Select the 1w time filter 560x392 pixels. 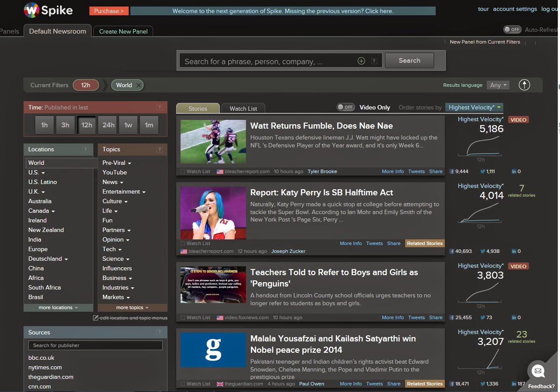coord(128,125)
